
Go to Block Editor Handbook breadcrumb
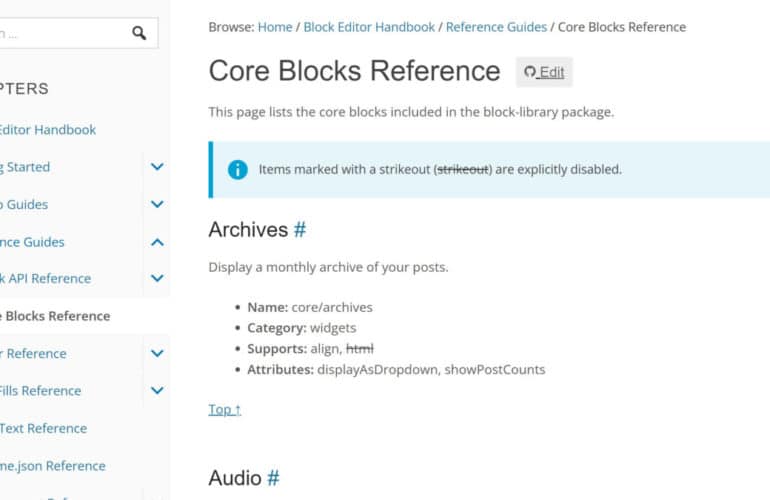pos(369,27)
